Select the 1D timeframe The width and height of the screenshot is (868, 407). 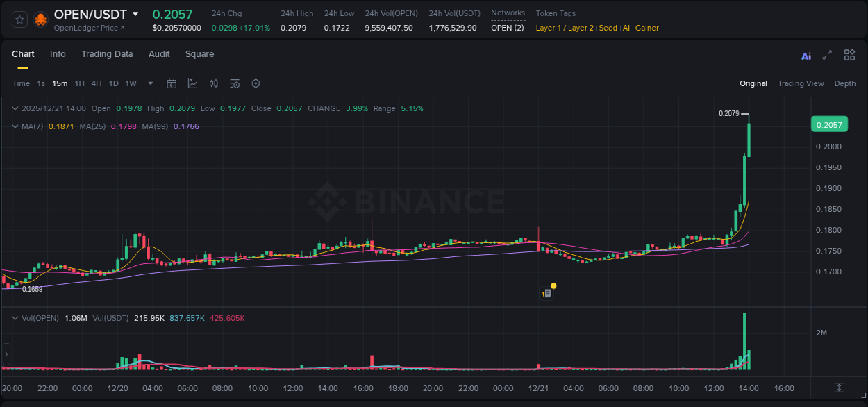(113, 83)
